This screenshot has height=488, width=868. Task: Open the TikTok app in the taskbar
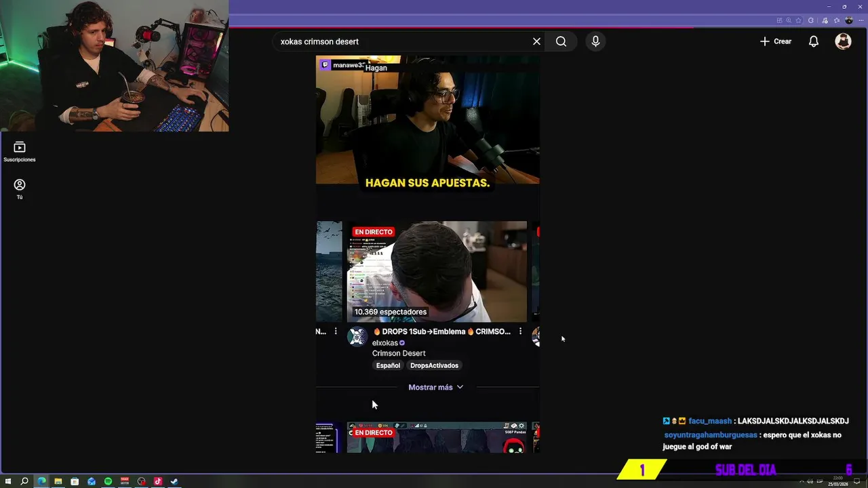tap(158, 481)
